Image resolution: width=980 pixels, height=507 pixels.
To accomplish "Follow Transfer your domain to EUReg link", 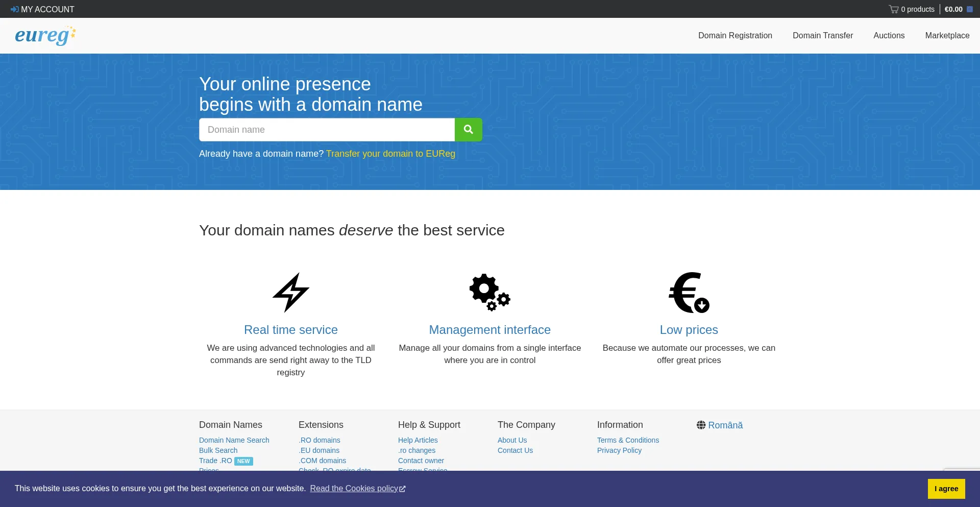I will tap(390, 154).
